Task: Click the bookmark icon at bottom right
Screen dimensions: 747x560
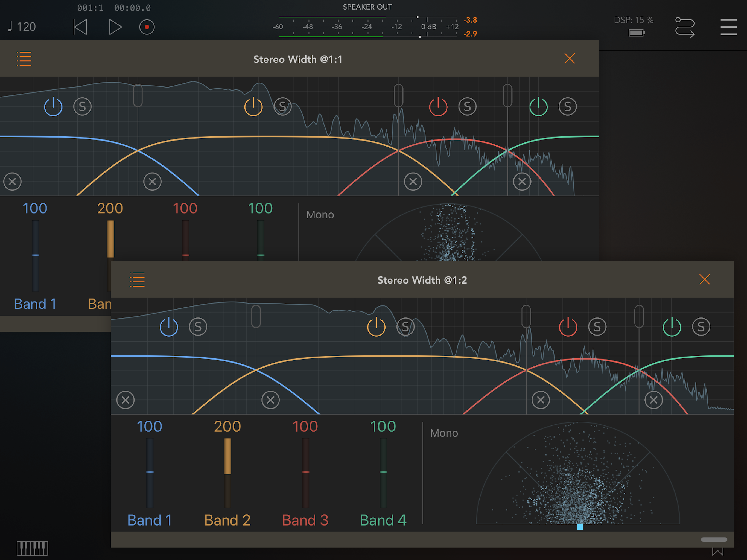Action: (x=718, y=552)
